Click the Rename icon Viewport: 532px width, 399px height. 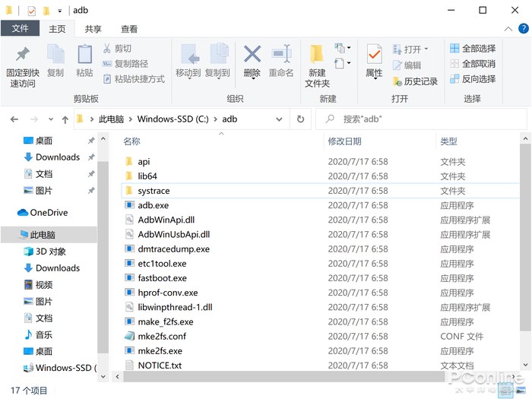tap(281, 54)
